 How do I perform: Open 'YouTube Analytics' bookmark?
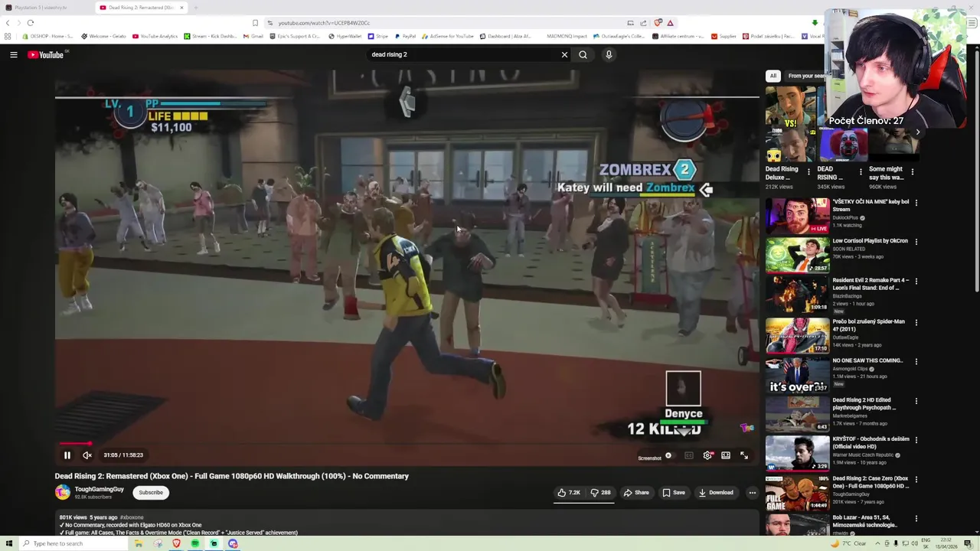(155, 36)
